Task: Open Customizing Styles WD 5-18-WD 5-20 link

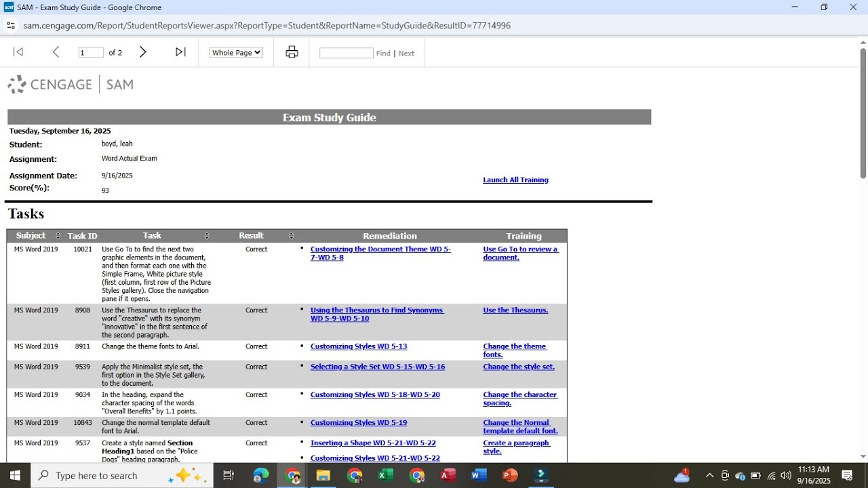Action: pos(375,394)
